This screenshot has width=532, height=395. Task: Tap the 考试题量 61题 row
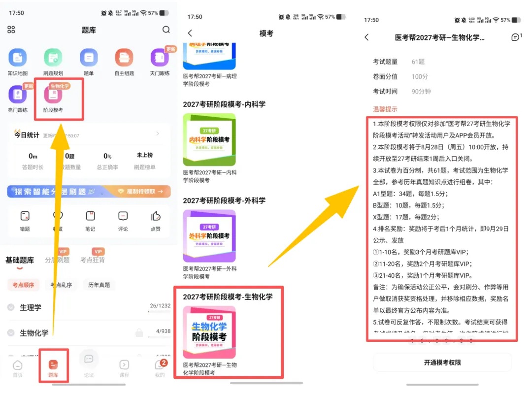tap(399, 62)
